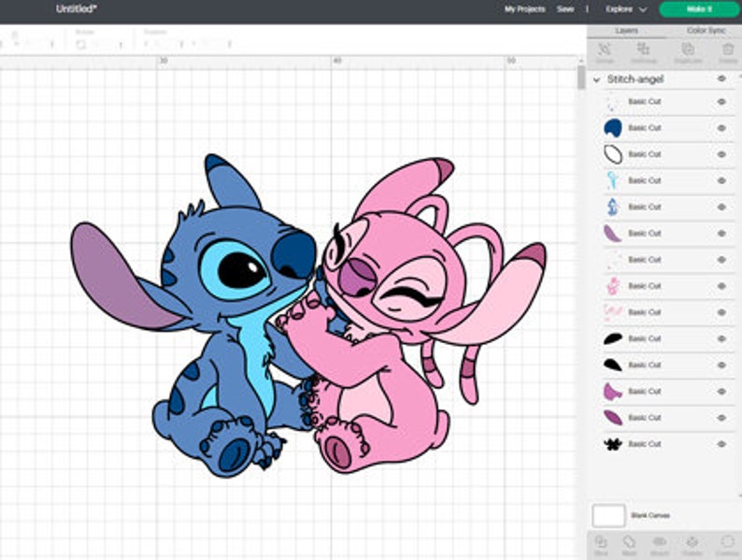Image resolution: width=742 pixels, height=560 pixels.
Task: Click the Blank Canvas label
Action: 650,515
